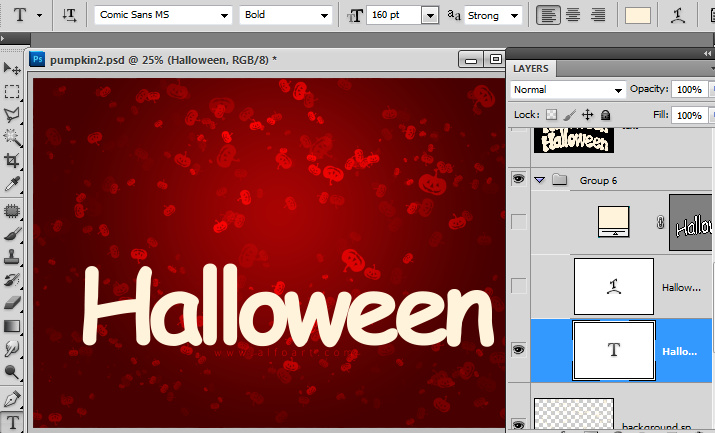Open the Normal blend mode dropdown
Viewport: 715px width, 433px height.
pyautogui.click(x=567, y=90)
